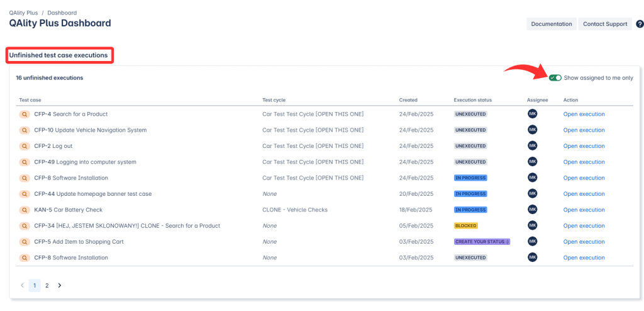Screen dimensions: 644x311
Task: Click IN PROGRESS badge in CFP-44 row
Action: 470,194
